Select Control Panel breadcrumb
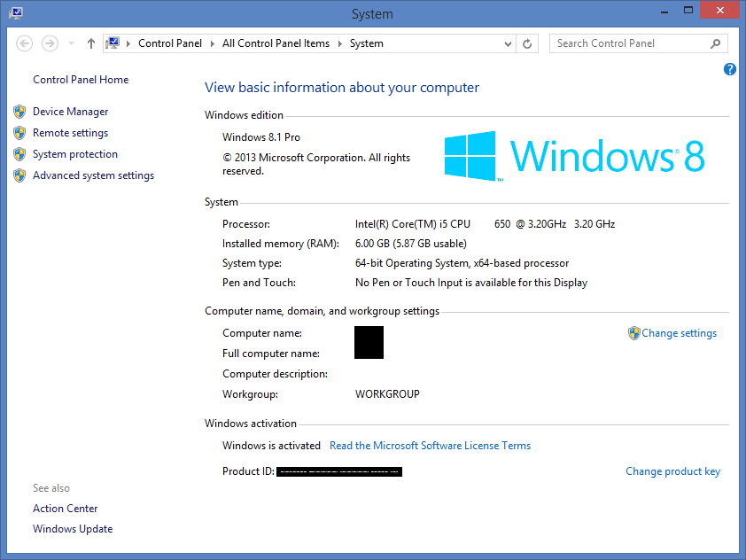 coord(170,43)
